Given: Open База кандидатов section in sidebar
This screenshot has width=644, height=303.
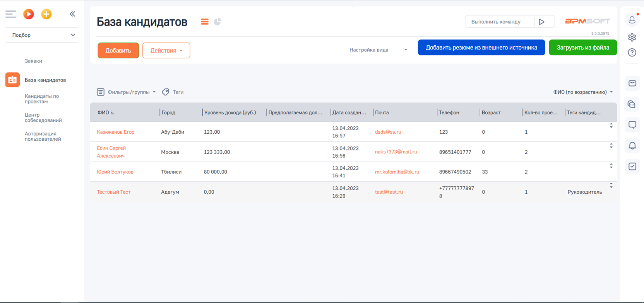Looking at the screenshot, I should pyautogui.click(x=45, y=80).
